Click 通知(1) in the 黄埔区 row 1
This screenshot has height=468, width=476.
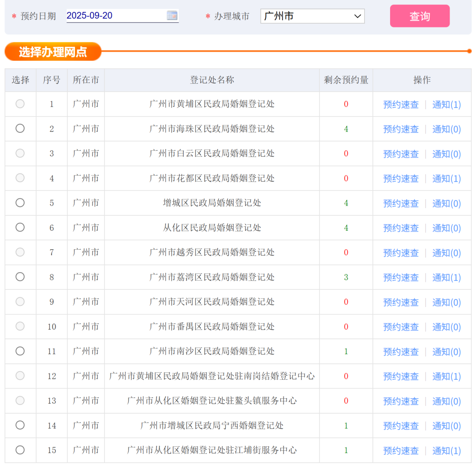coord(446,105)
